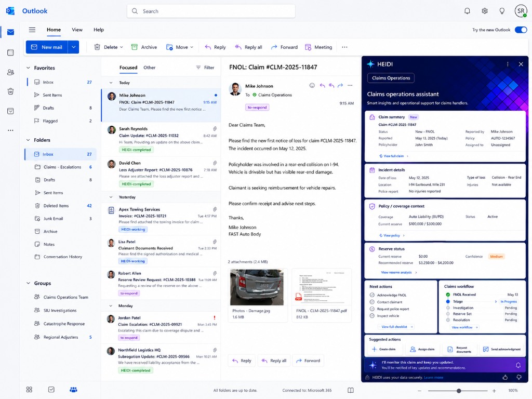The image size is (532, 399).
Task: Open the Help ribbon tab
Action: pyautogui.click(x=99, y=30)
